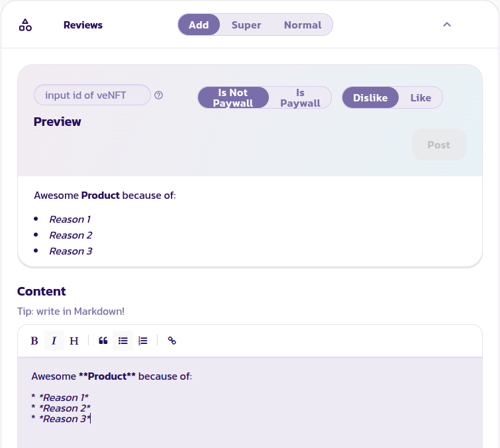Set the rating to Dislike

pyautogui.click(x=370, y=98)
